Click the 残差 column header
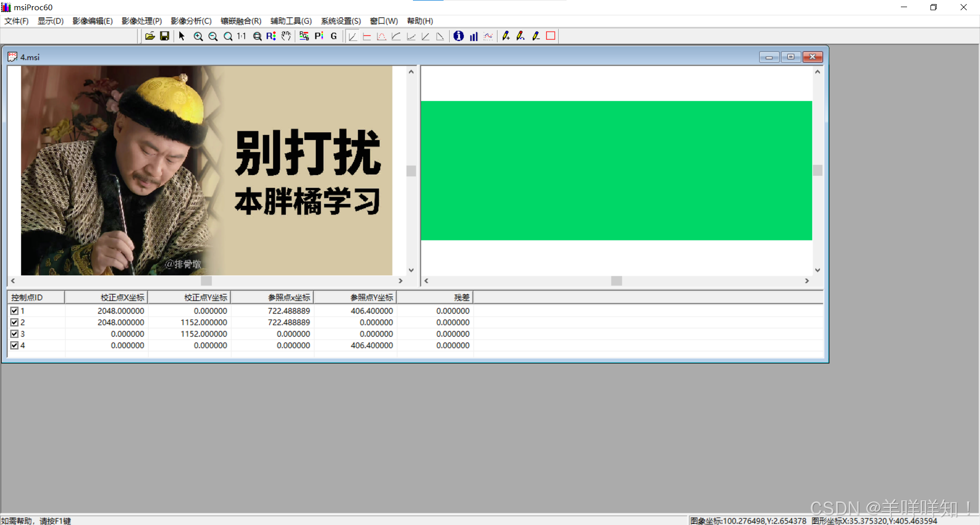The width and height of the screenshot is (980, 525). 435,297
